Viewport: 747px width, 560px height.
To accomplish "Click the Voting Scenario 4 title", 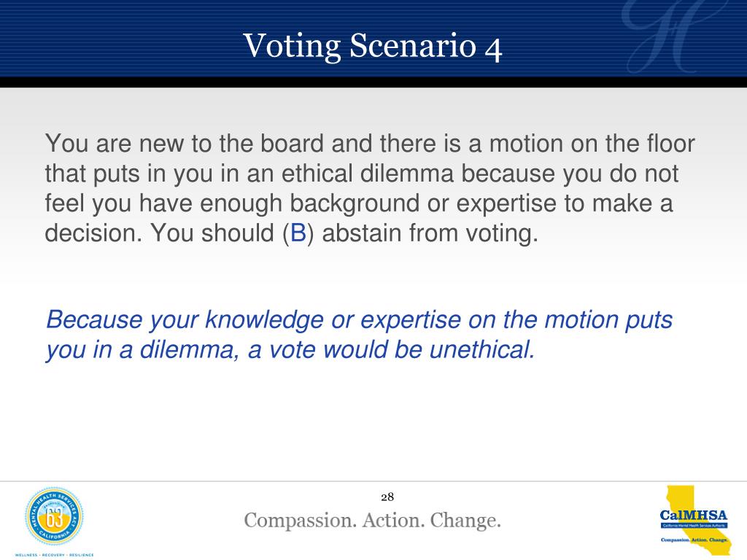I will (373, 46).
